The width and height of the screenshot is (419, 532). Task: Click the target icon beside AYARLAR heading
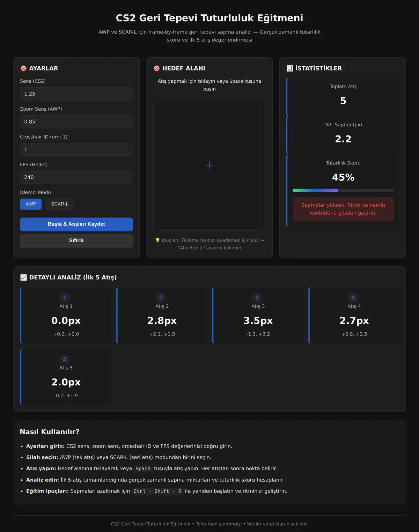click(x=23, y=68)
